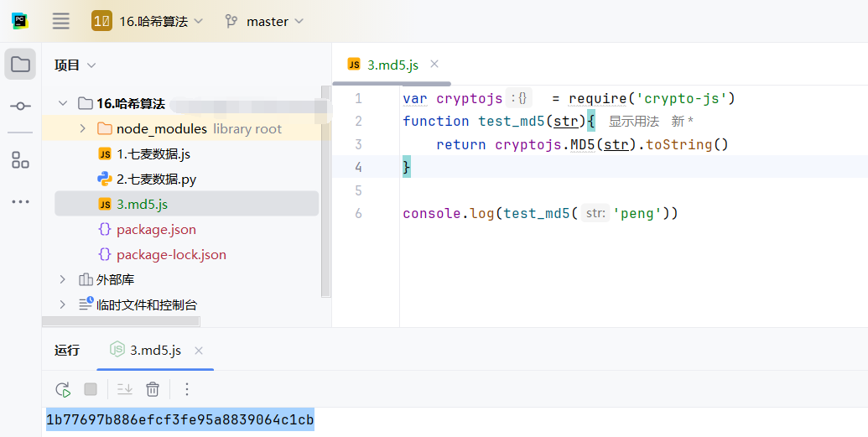Show more tool windows via ellipsis
868x437 pixels.
tap(20, 202)
